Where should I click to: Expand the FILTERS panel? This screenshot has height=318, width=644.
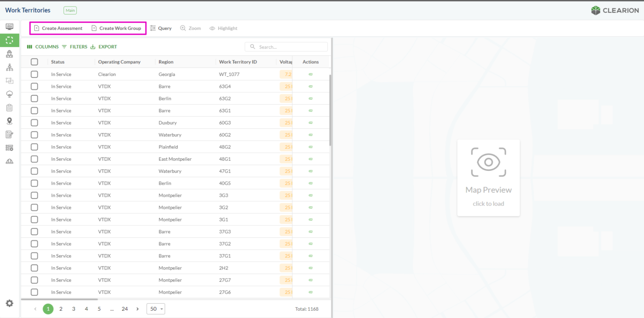(x=75, y=47)
